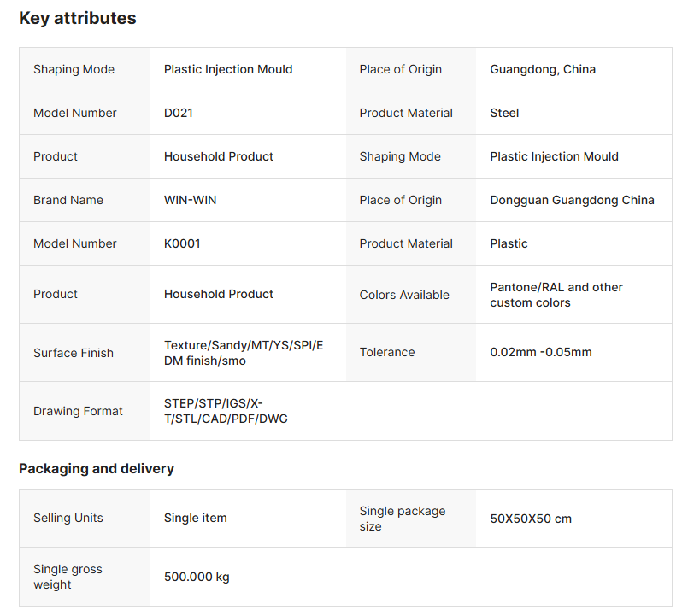Click the Key attributes heading
The height and width of the screenshot is (616, 688).
click(77, 18)
